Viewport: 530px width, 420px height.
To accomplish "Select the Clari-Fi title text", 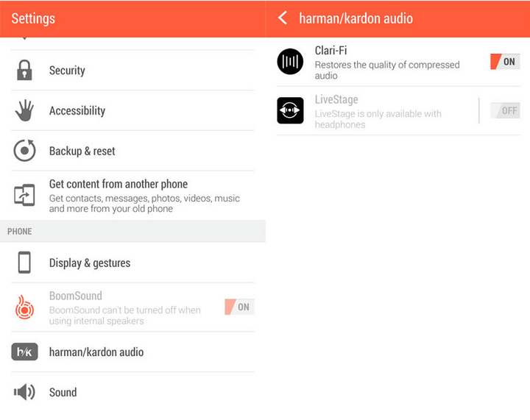I will click(x=331, y=50).
